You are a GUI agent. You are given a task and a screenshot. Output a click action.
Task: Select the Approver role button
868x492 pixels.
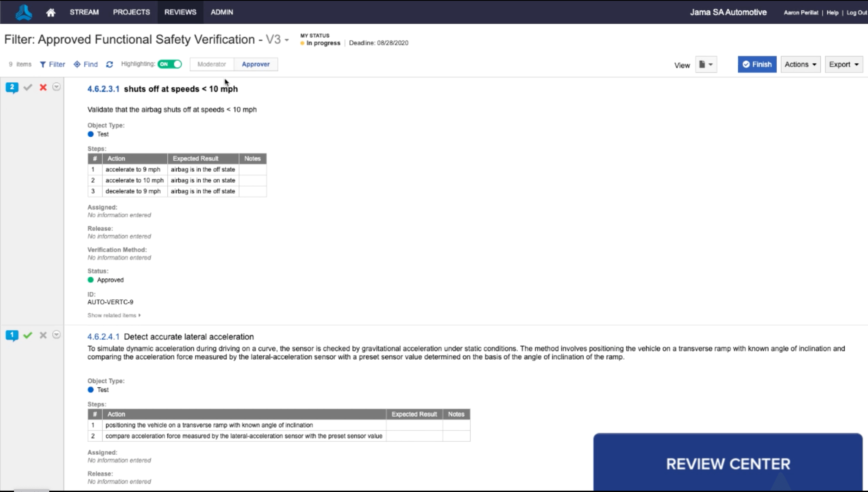pyautogui.click(x=256, y=64)
